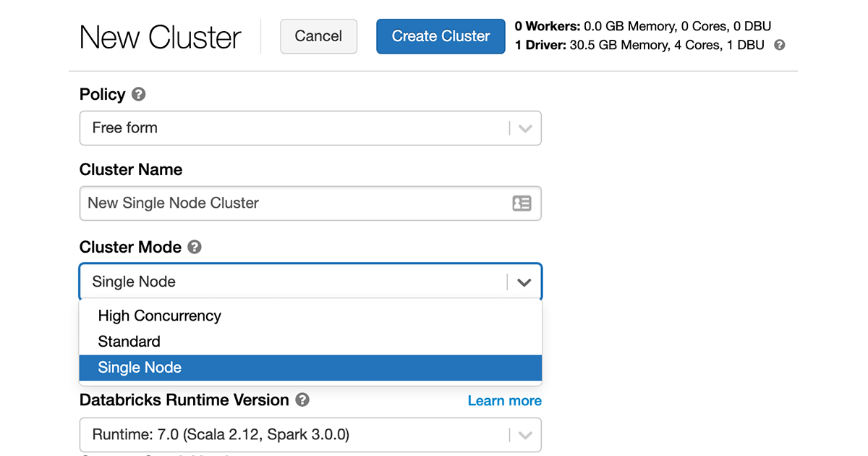The width and height of the screenshot is (868, 456).
Task: Click the Policy help question mark icon
Action: (139, 94)
